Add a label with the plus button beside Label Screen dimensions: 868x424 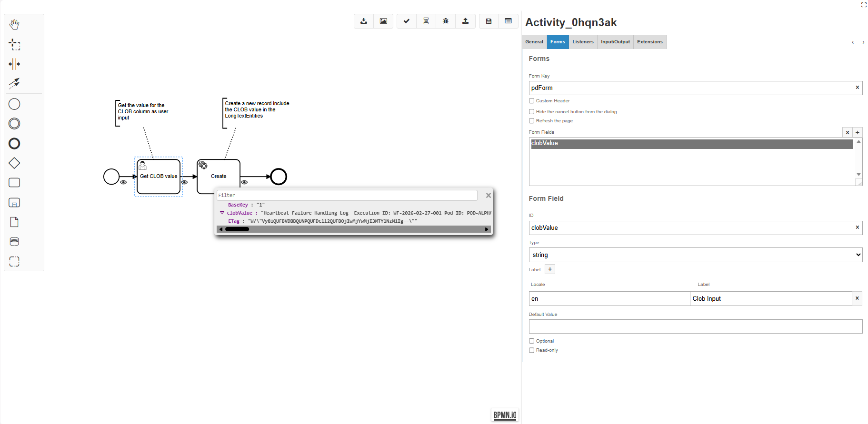pos(550,269)
